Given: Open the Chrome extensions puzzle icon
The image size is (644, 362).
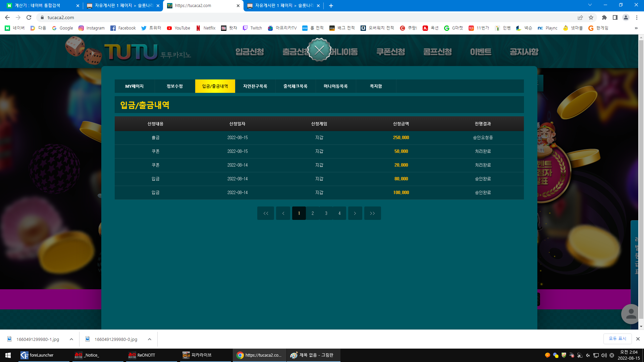Looking at the screenshot, I should click(x=604, y=17).
